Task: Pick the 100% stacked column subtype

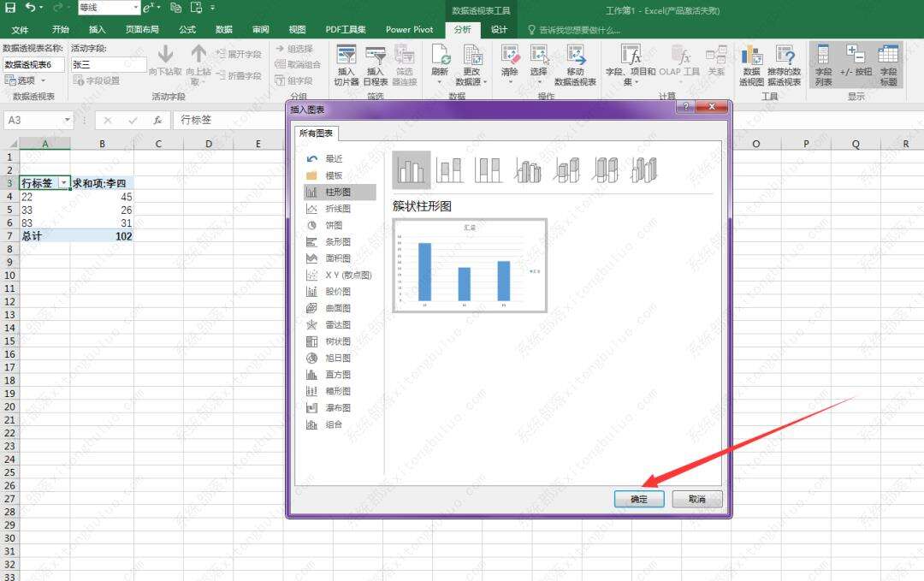Action: [x=489, y=169]
